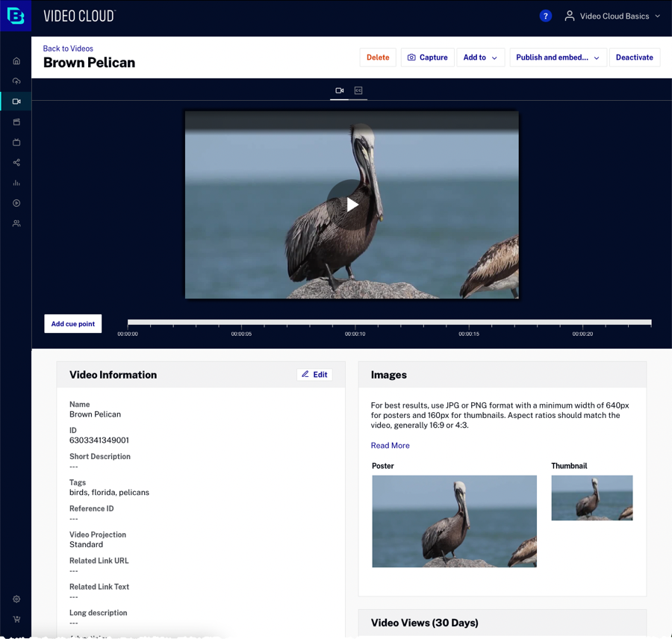Open the Live TV icon in sidebar
This screenshot has width=672, height=639.
point(16,143)
